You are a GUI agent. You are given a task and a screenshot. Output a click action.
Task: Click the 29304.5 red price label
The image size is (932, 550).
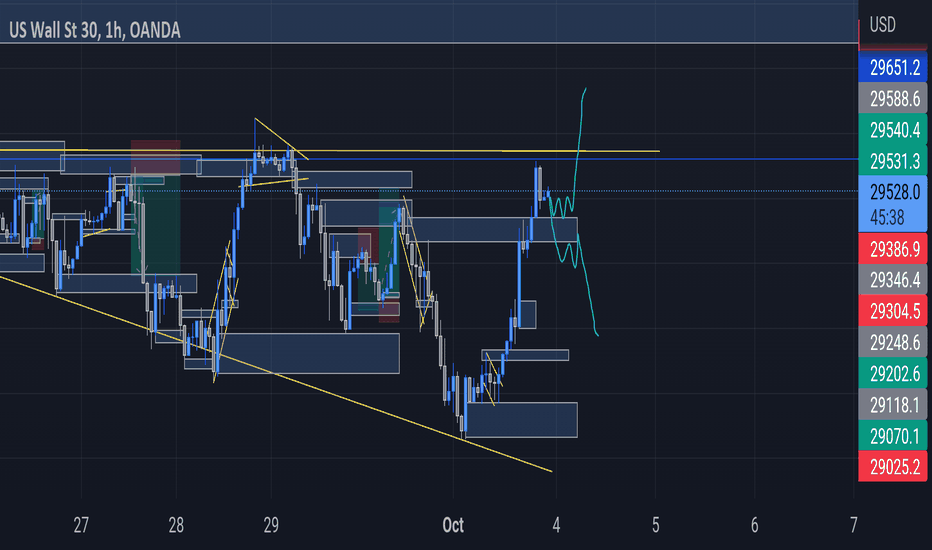[893, 311]
